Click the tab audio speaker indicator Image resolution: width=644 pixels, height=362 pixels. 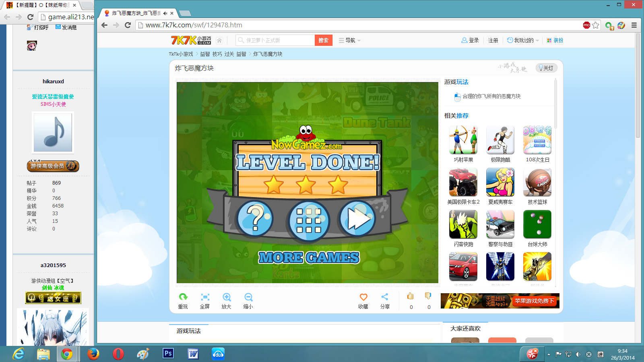(x=165, y=13)
